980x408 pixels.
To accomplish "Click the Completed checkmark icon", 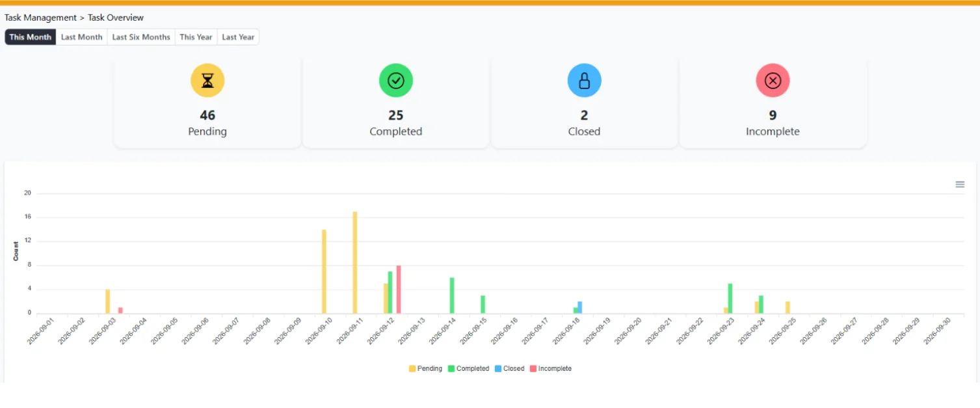I will (x=396, y=81).
